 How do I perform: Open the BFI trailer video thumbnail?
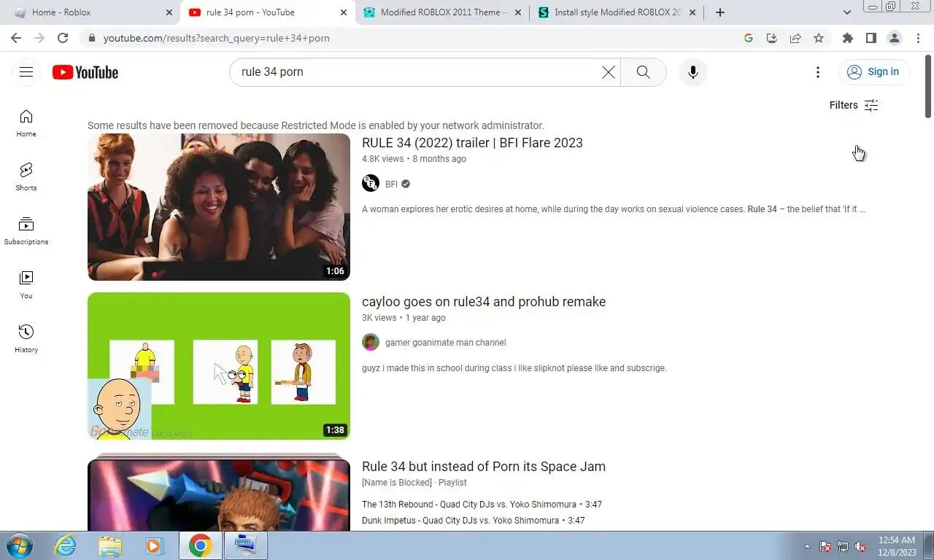219,207
